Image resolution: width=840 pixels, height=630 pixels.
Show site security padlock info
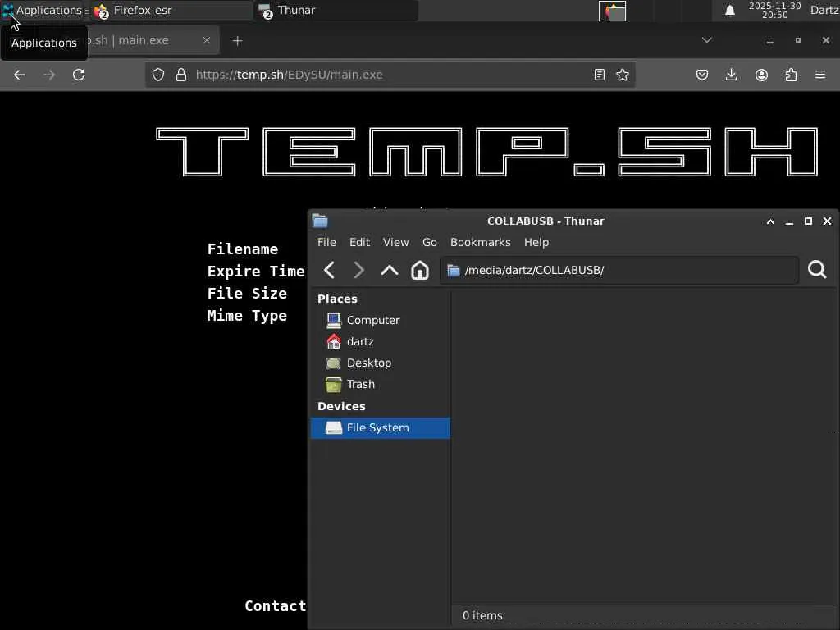pyautogui.click(x=181, y=75)
